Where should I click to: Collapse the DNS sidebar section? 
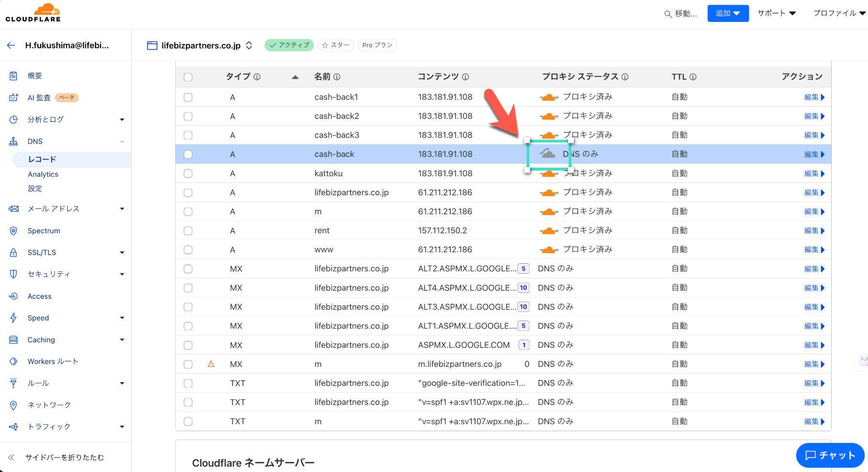[122, 141]
